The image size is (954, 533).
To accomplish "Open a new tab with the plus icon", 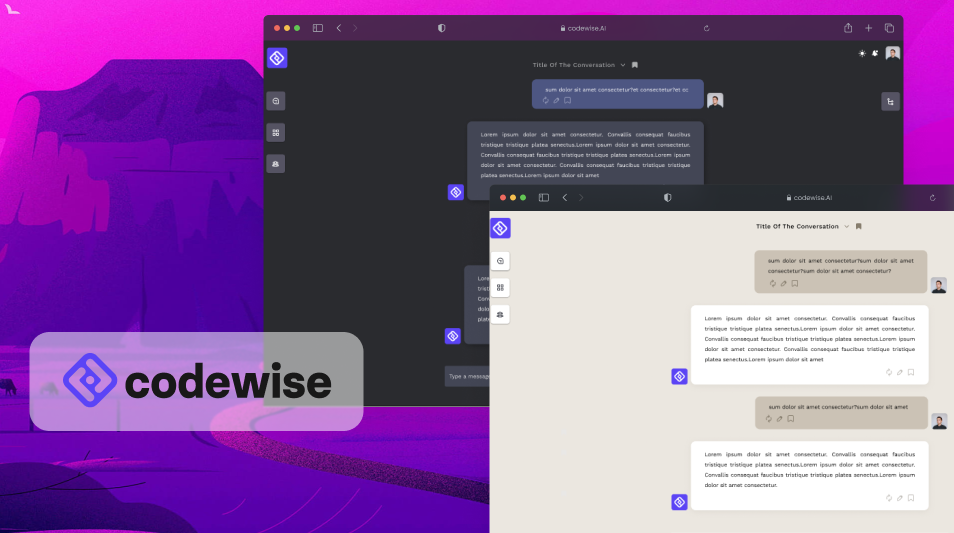I will (x=868, y=28).
